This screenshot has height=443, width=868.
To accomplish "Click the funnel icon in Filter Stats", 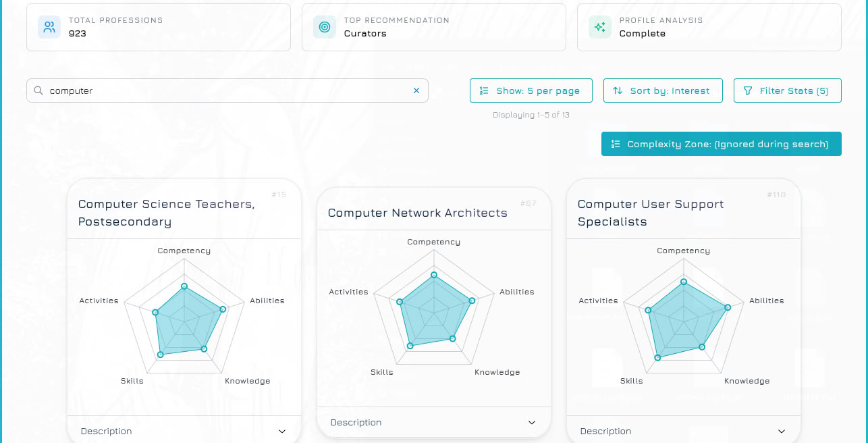I will click(748, 90).
